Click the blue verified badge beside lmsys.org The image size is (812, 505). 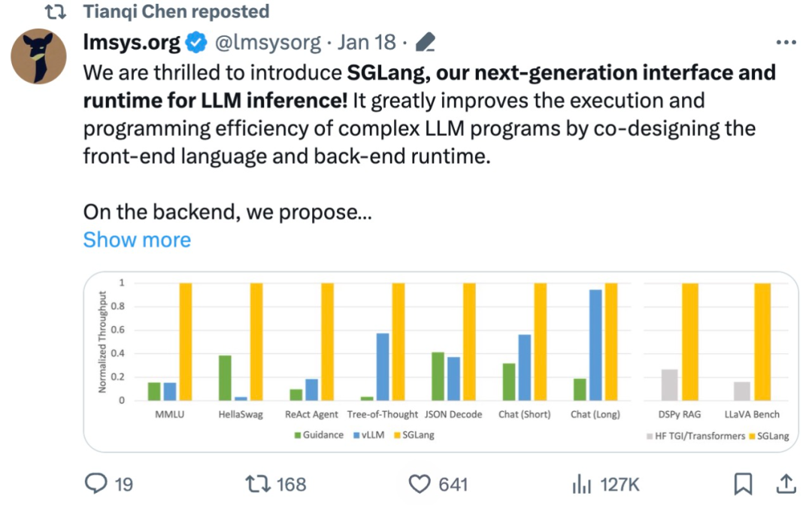pyautogui.click(x=195, y=42)
